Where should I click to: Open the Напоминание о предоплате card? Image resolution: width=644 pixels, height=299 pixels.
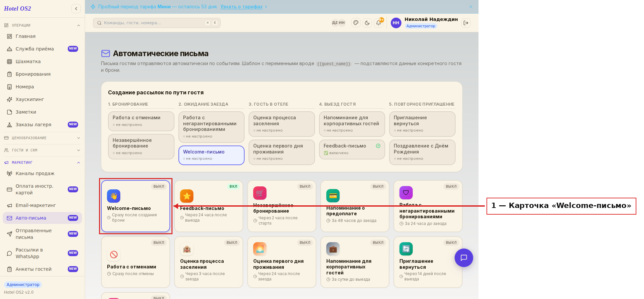[355, 206]
